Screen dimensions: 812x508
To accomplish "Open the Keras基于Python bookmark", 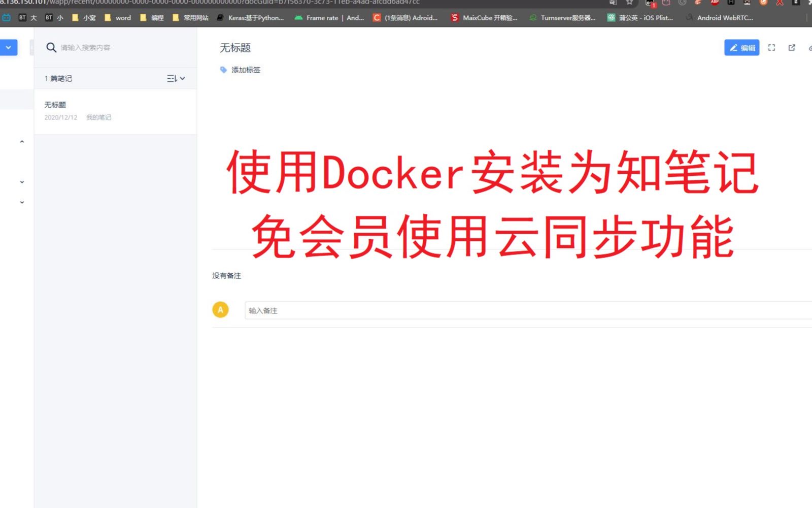I will click(x=250, y=18).
